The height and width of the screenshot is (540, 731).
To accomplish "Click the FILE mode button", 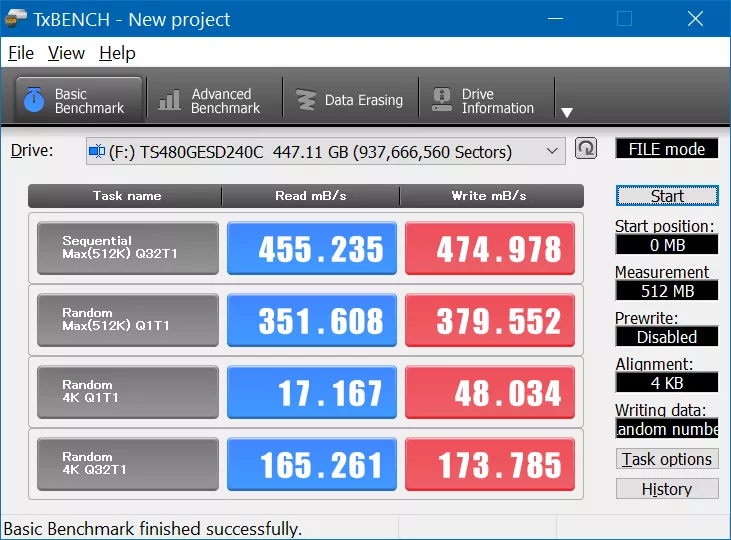I will point(667,149).
